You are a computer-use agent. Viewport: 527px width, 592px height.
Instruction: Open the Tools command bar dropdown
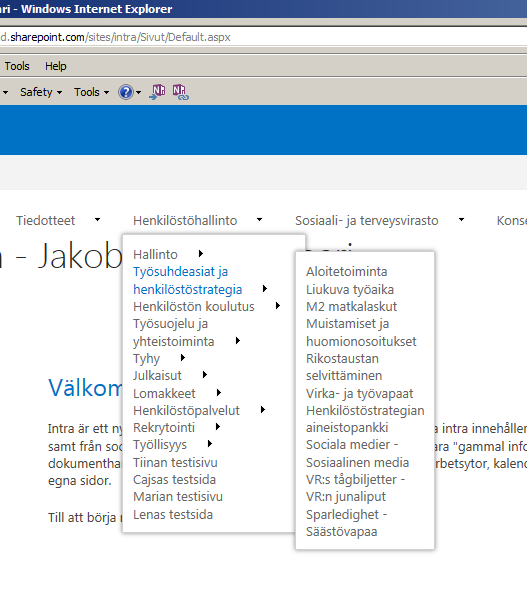[91, 92]
